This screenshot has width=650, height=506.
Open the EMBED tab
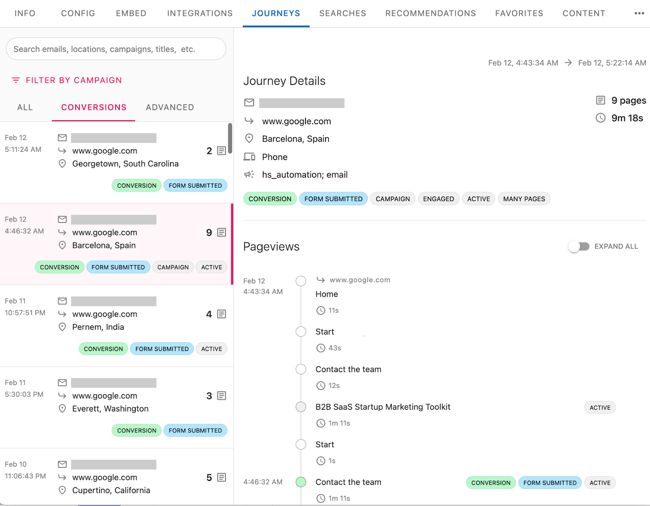(131, 13)
